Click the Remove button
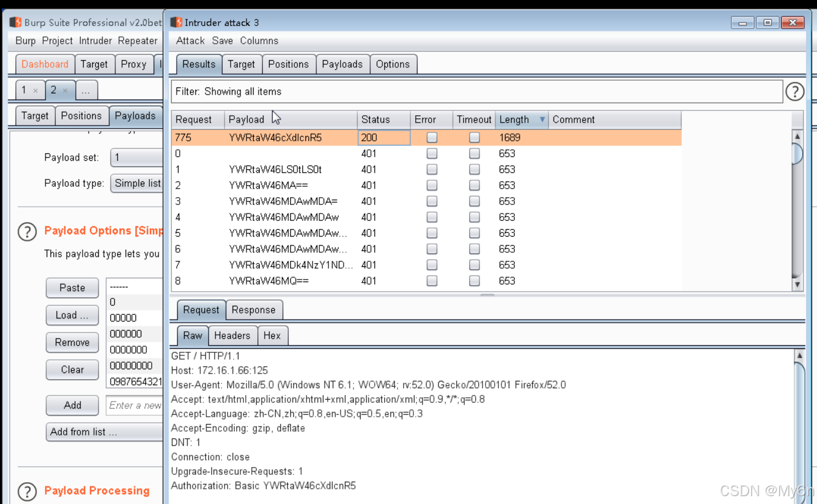 [72, 343]
